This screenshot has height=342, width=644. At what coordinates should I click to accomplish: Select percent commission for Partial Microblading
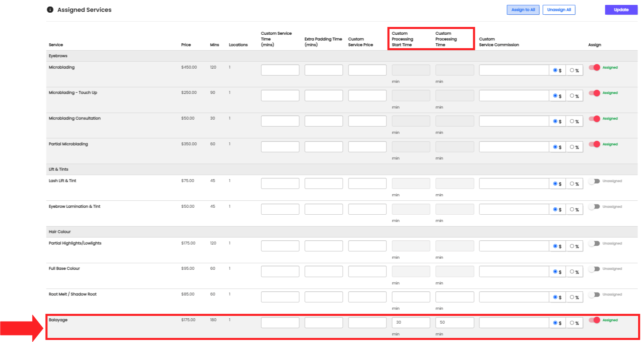click(x=572, y=147)
